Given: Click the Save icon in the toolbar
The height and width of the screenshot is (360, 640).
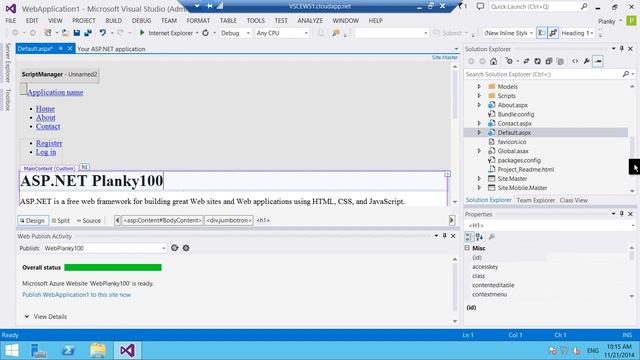Looking at the screenshot, I should tap(77, 33).
